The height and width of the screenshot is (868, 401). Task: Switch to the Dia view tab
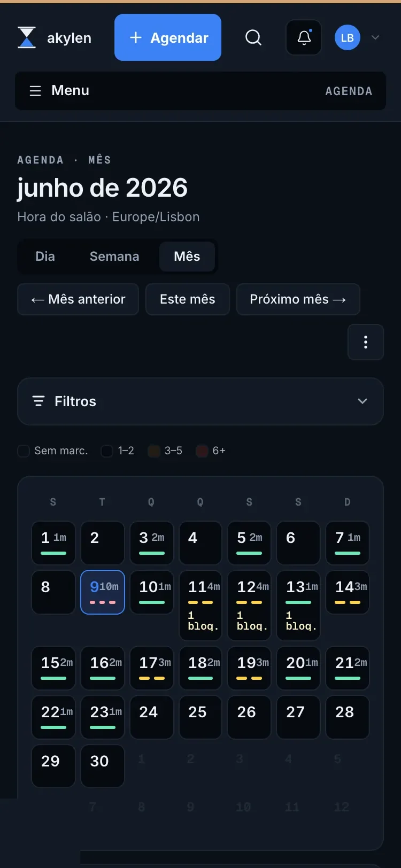pos(45,257)
